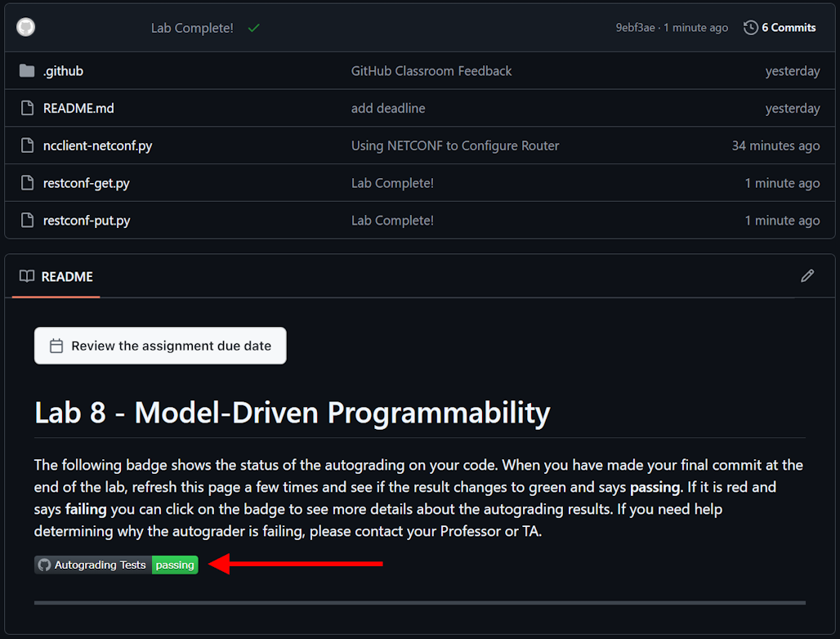This screenshot has height=639, width=840.
Task: Open commit hash 9ebf3ae
Action: click(635, 28)
